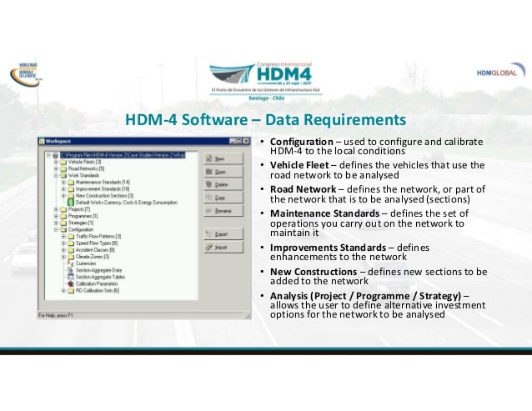532x411 pixels.
Task: Click the Import button
Action: pyautogui.click(x=224, y=248)
